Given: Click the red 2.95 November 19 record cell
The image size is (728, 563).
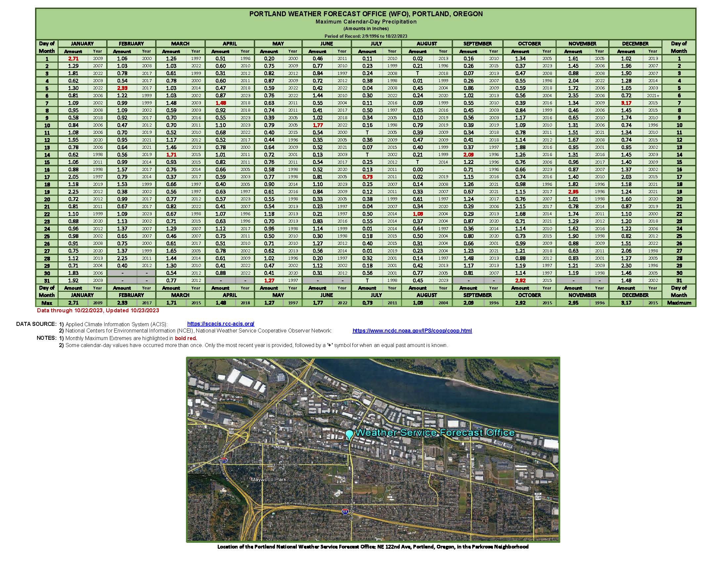Looking at the screenshot, I should pyautogui.click(x=573, y=192).
